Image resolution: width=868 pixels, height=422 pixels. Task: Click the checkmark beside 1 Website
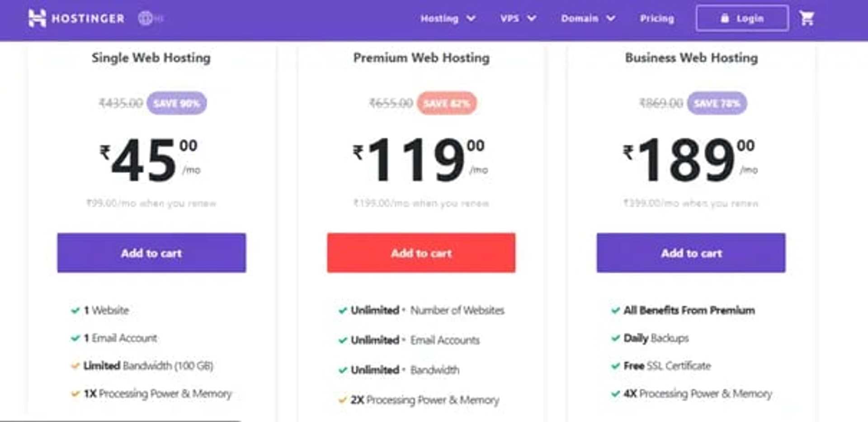(x=75, y=311)
